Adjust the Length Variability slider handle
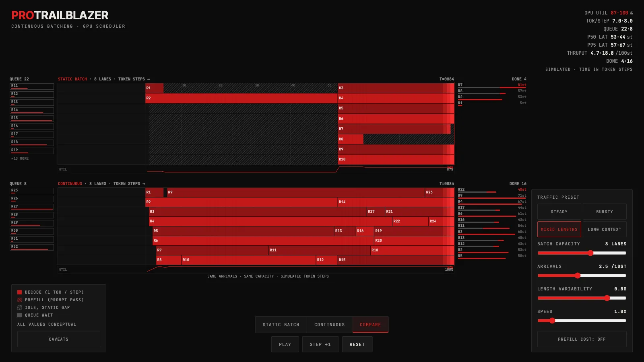Viewport: 644px width, 362px height. pyautogui.click(x=607, y=298)
